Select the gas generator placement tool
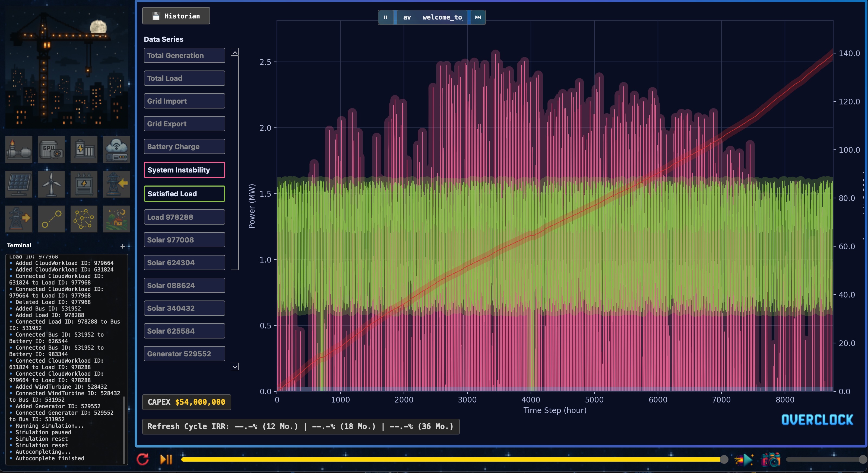 (x=18, y=149)
